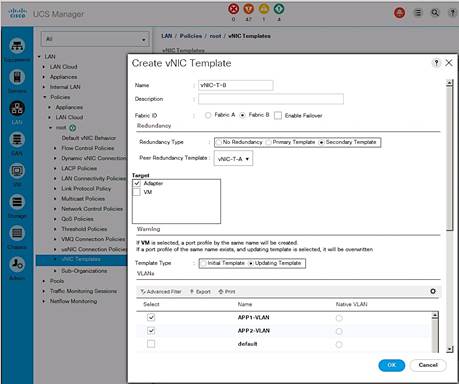The image size is (459, 384).
Task: Click the Print tool in VLANs table
Action: pos(227,292)
